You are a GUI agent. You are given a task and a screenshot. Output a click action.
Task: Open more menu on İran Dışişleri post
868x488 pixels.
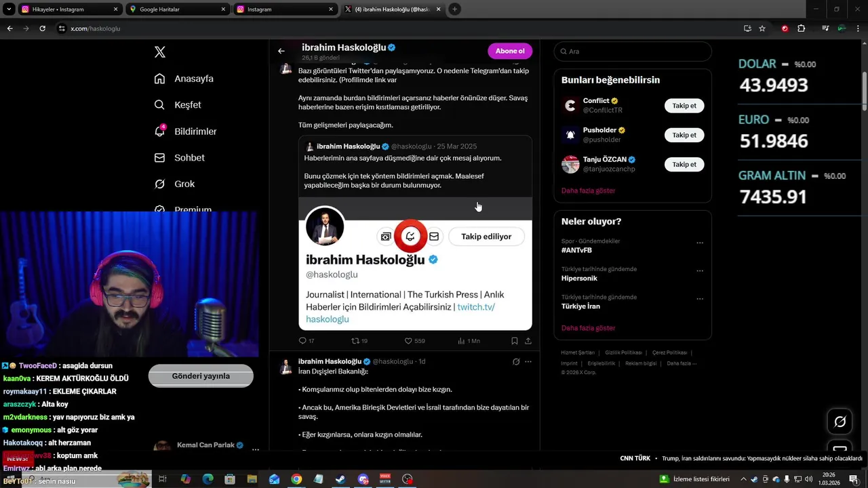pos(528,362)
